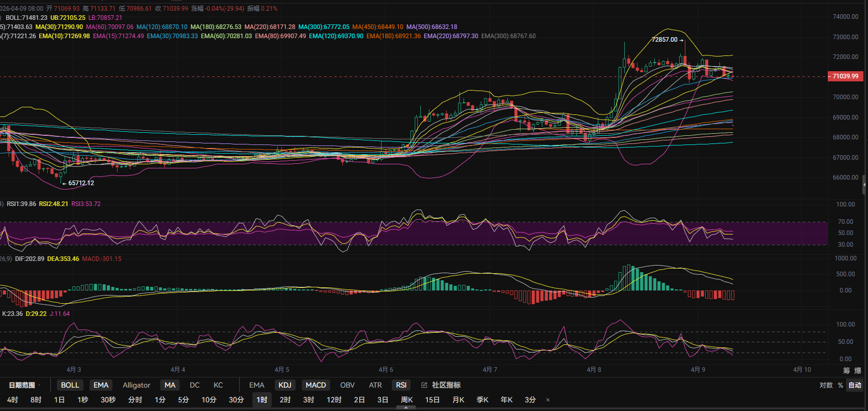Screen dimensions: 868x411
Task: Select the 周K weekly timeframe tab
Action: (x=407, y=400)
